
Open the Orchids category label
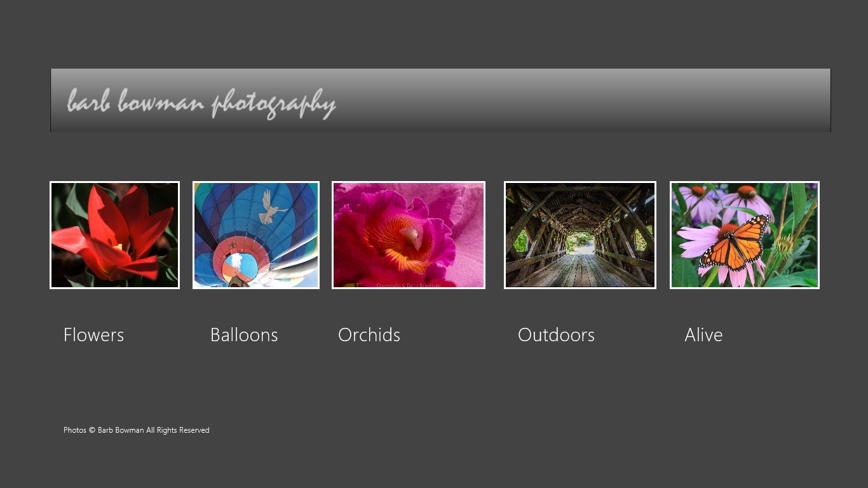click(369, 335)
